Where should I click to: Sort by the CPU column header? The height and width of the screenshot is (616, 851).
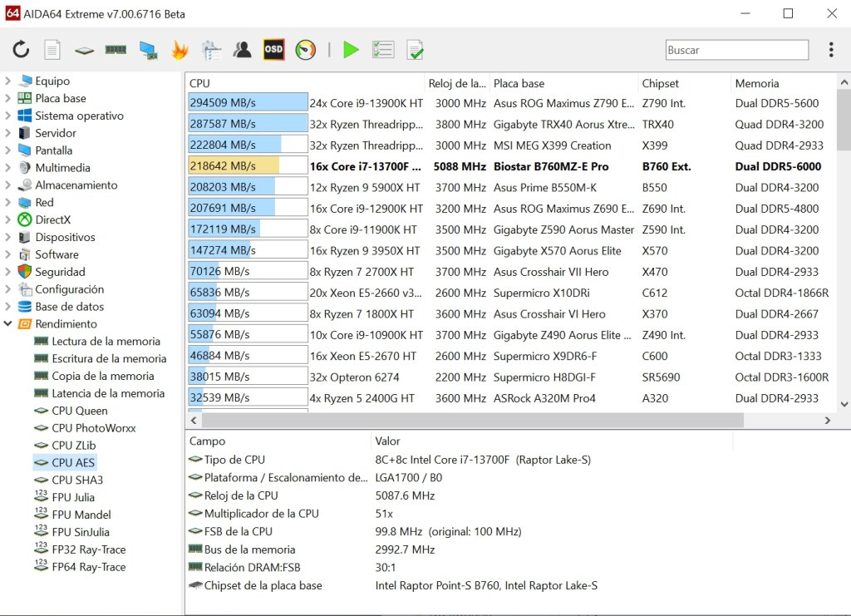[x=304, y=84]
